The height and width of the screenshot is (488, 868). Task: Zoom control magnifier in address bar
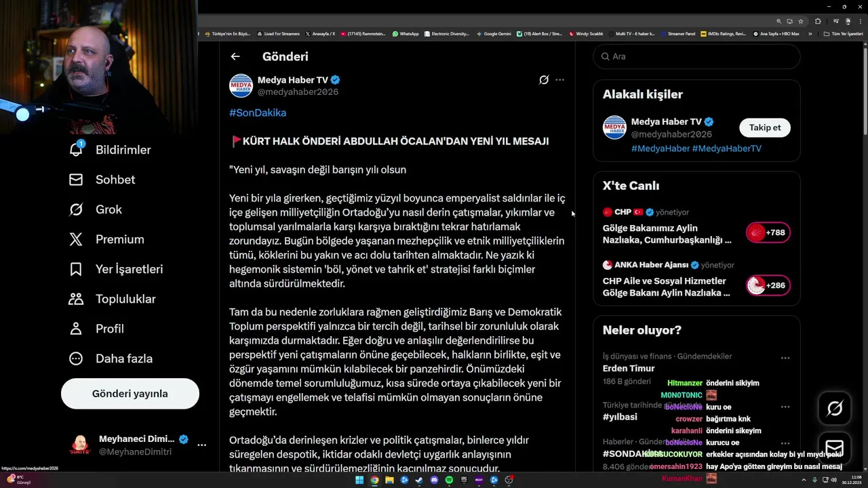pyautogui.click(x=779, y=21)
